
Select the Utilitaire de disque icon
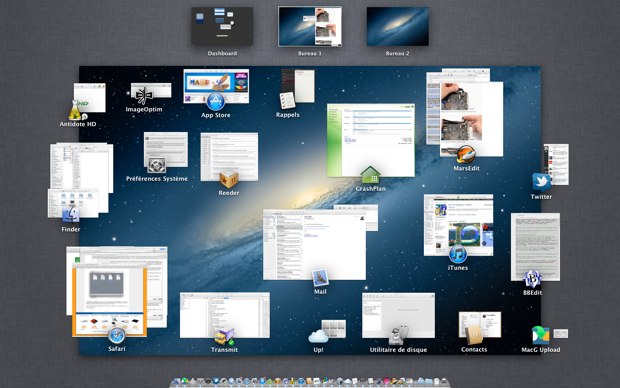tap(397, 336)
